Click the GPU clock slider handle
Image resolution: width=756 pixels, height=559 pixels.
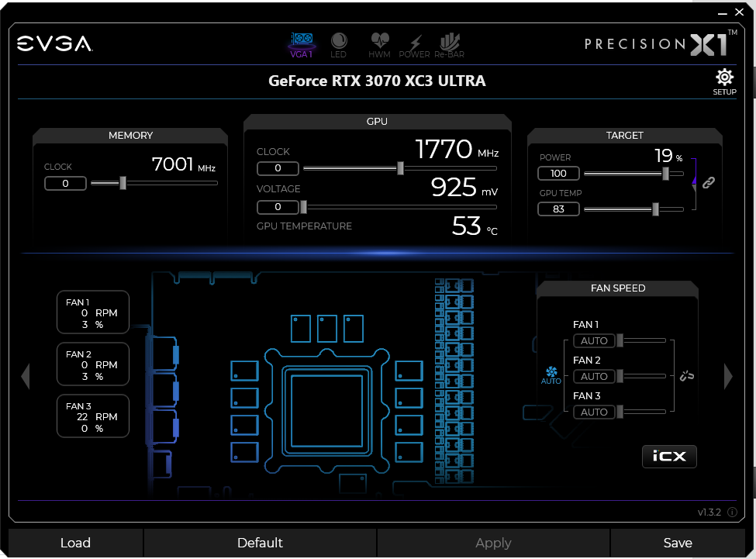[400, 168]
